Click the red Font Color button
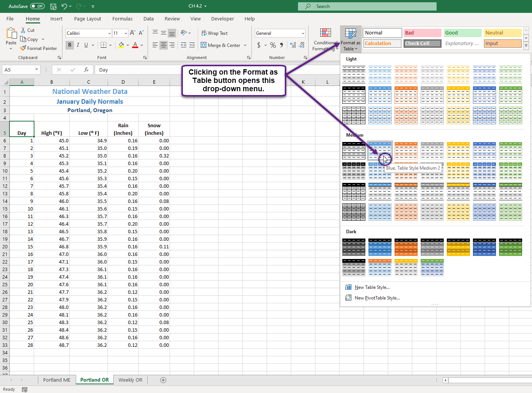This screenshot has height=393, width=532. click(x=135, y=45)
